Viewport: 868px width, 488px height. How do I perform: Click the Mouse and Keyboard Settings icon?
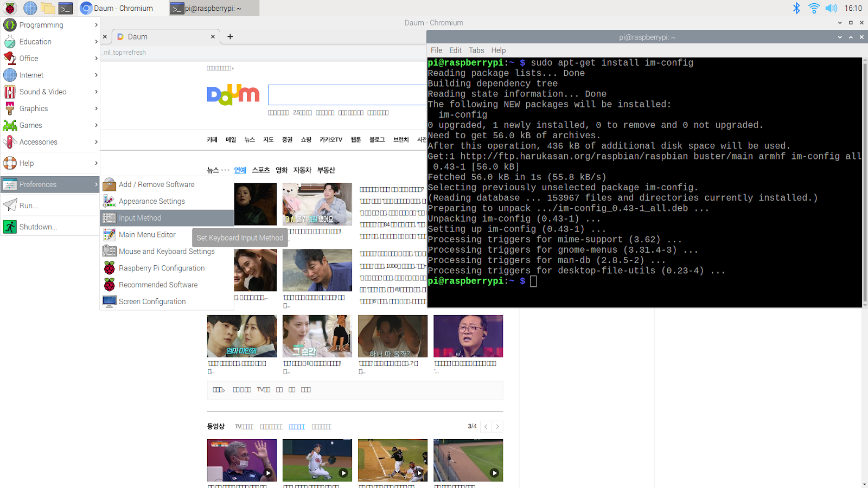pos(110,251)
